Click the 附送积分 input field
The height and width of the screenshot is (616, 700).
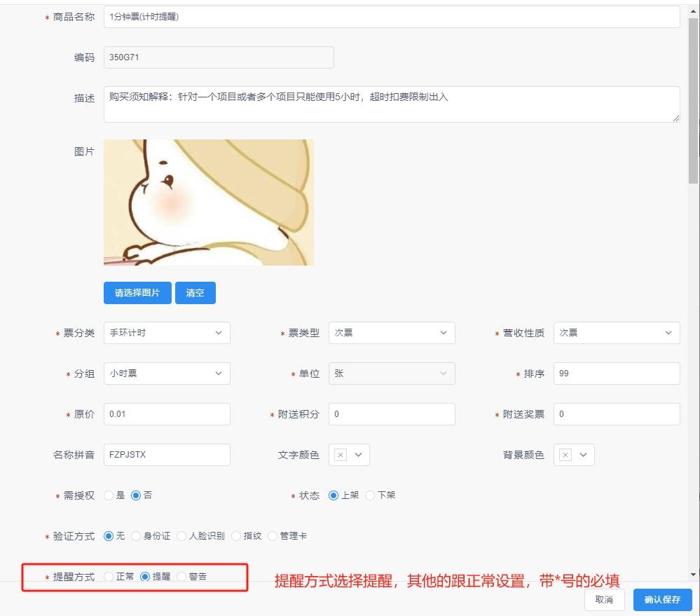(392, 414)
